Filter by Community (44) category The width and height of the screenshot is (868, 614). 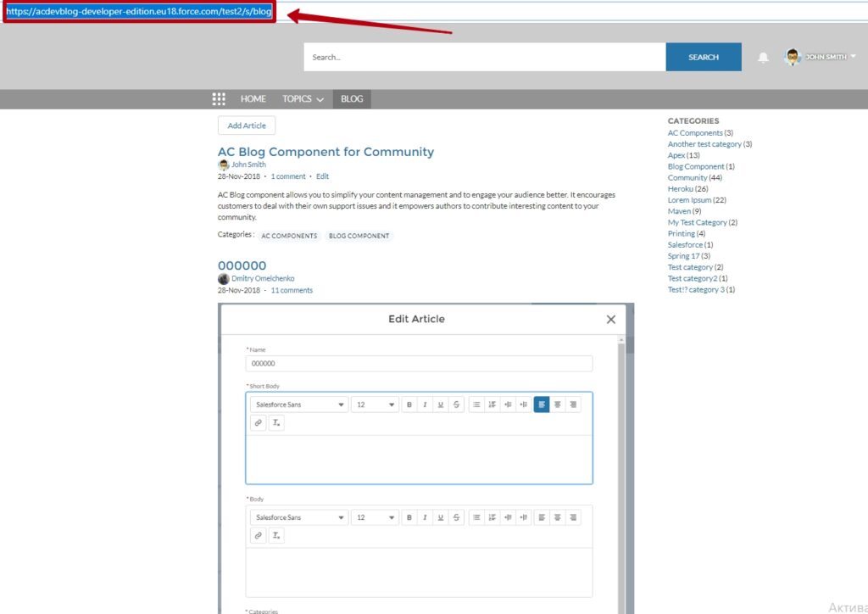tap(694, 178)
